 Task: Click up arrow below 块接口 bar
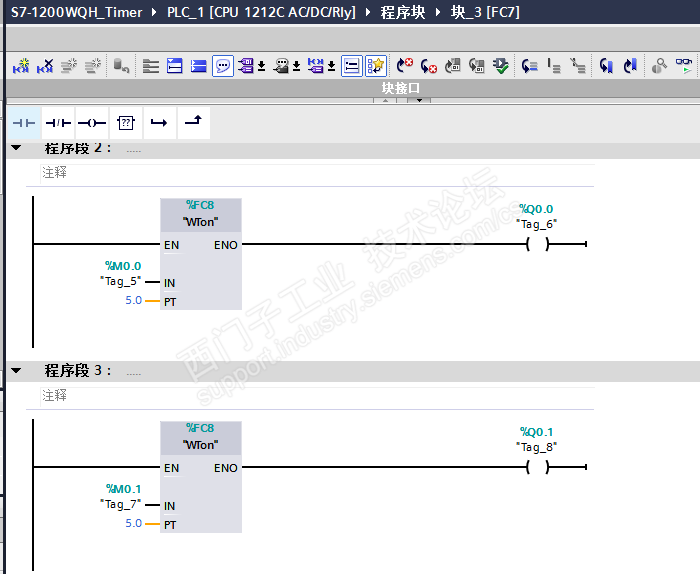(385, 100)
